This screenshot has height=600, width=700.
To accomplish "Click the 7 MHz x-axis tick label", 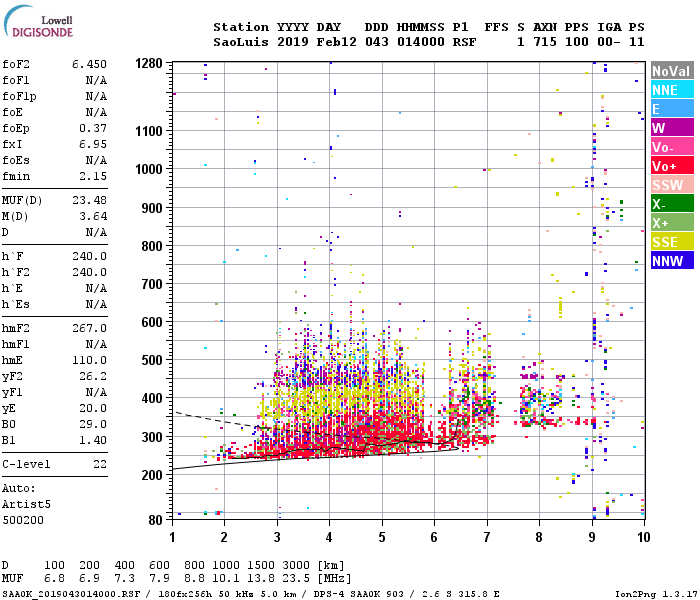I will click(487, 537).
